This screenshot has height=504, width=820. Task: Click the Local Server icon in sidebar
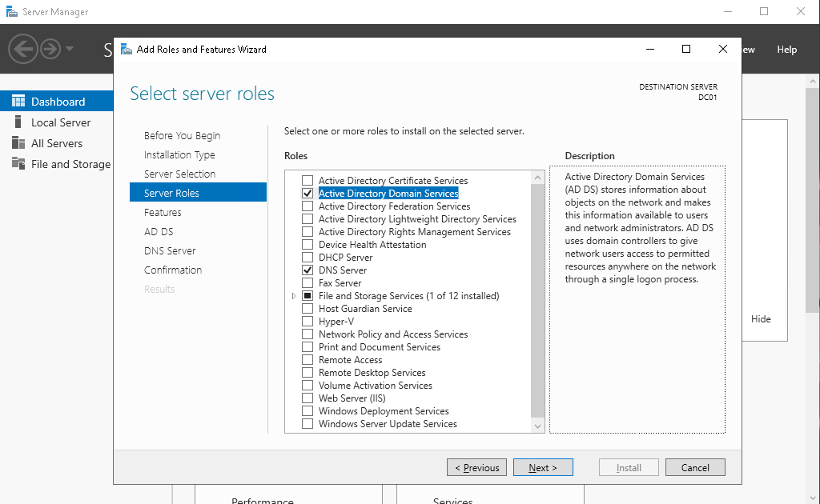[18, 122]
